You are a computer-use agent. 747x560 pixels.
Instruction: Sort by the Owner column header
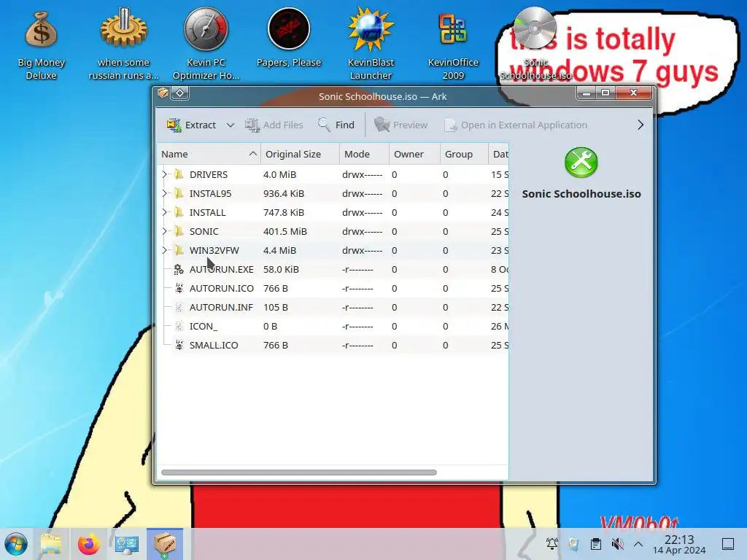[x=414, y=154]
